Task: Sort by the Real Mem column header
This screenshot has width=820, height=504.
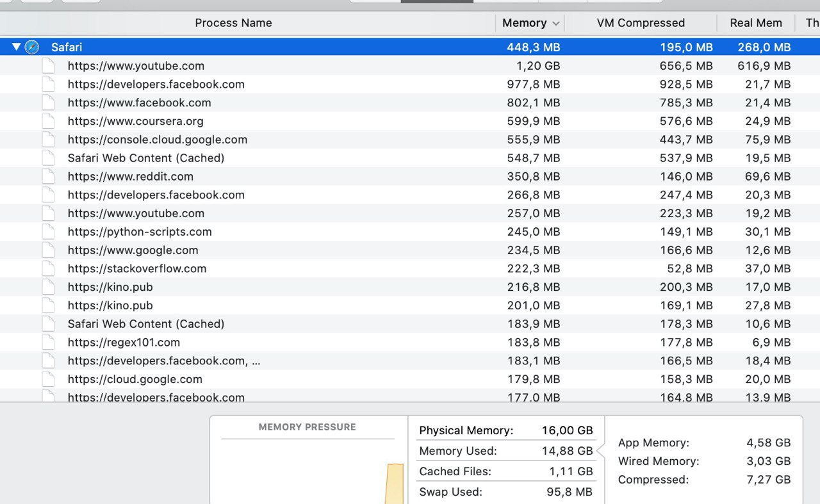Action: point(756,23)
